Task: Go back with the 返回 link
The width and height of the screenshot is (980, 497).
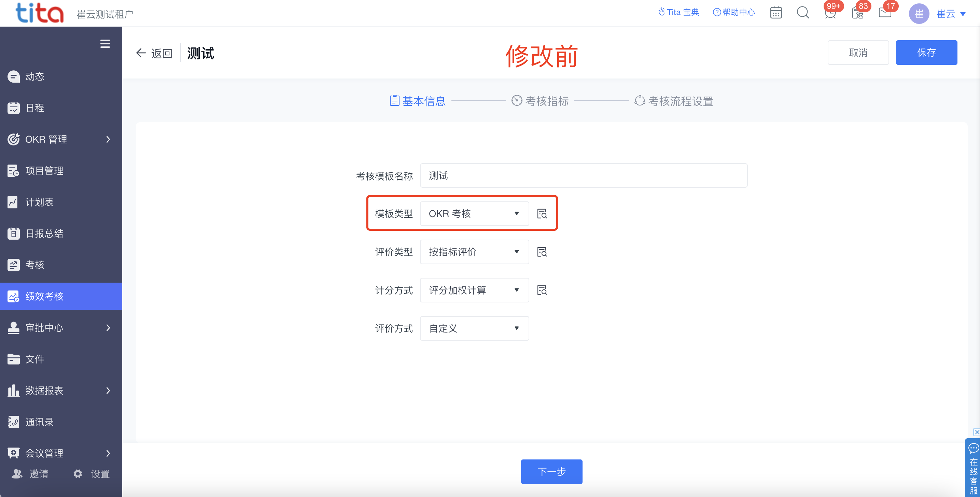Action: click(154, 53)
